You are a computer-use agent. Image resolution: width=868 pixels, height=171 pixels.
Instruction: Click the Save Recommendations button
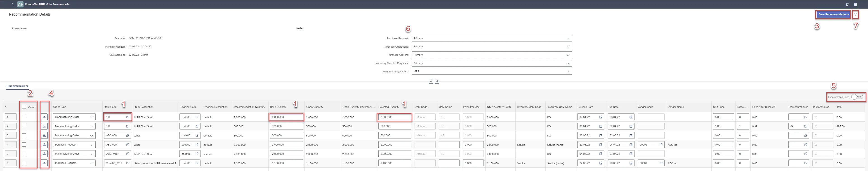pyautogui.click(x=833, y=14)
